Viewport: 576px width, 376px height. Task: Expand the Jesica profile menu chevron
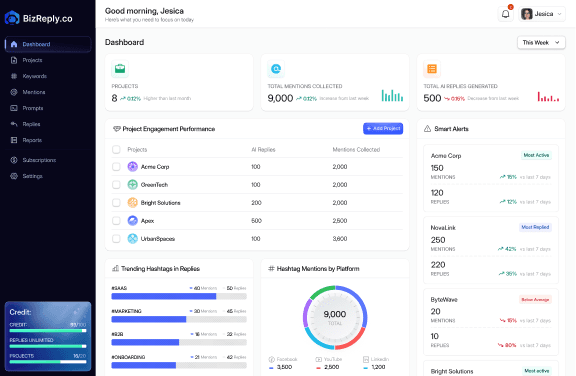559,14
